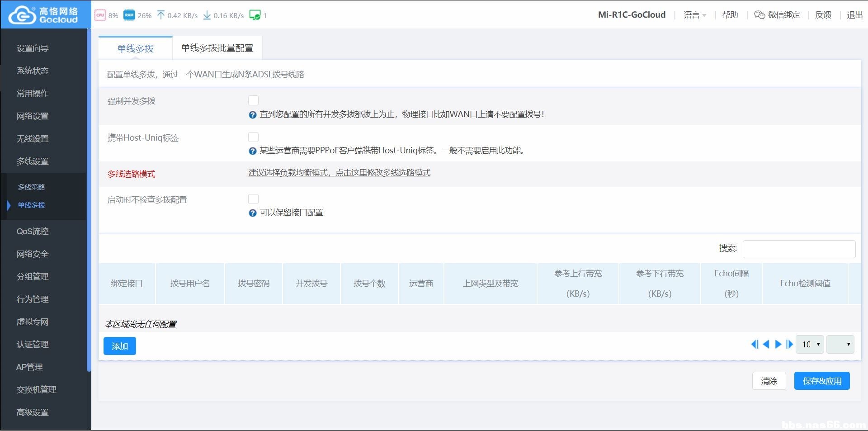Enable forced concurrent multi-dial checkbox (强制并发多拨)
Image resolution: width=868 pixels, height=431 pixels.
(x=253, y=100)
